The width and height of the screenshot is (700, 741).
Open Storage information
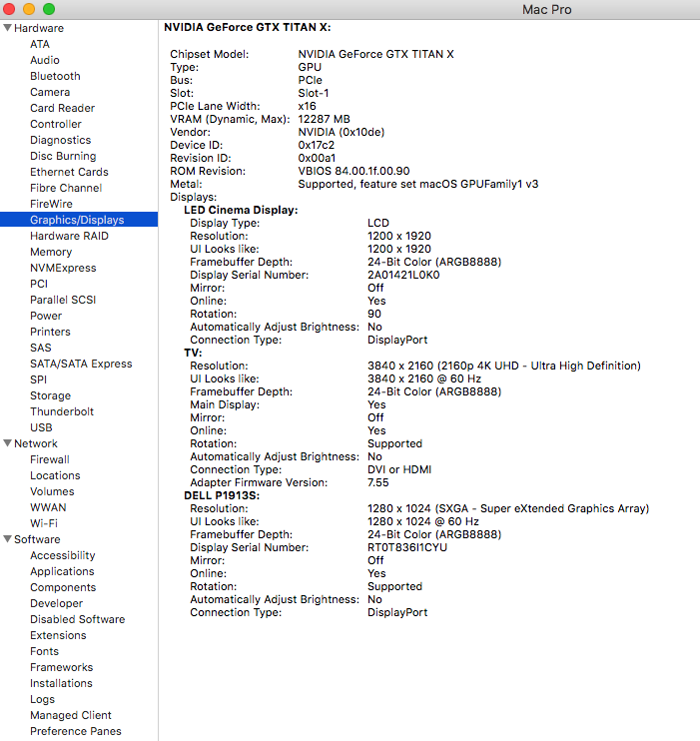tap(51, 395)
